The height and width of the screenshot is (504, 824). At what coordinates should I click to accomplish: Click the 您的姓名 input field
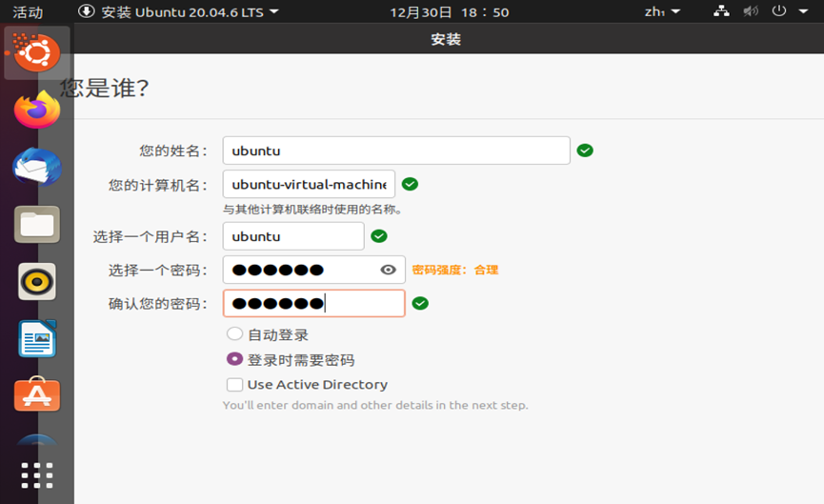tap(396, 151)
